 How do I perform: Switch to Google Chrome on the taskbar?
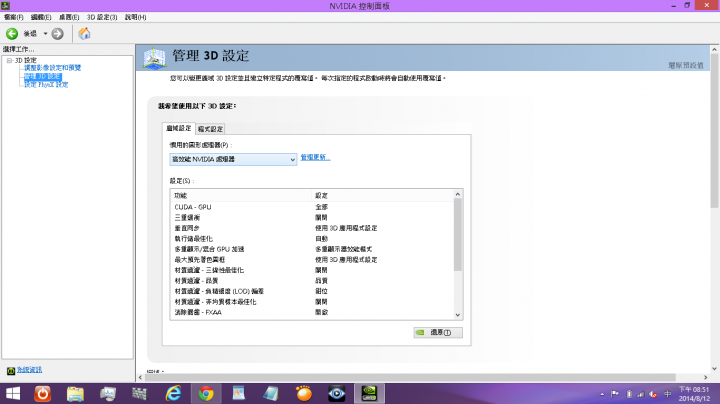click(x=206, y=393)
